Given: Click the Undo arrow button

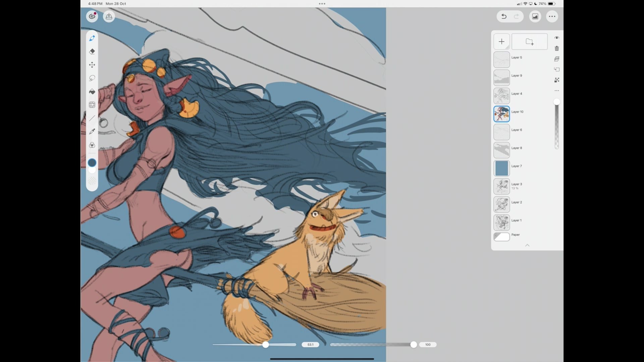Looking at the screenshot, I should pyautogui.click(x=504, y=16).
